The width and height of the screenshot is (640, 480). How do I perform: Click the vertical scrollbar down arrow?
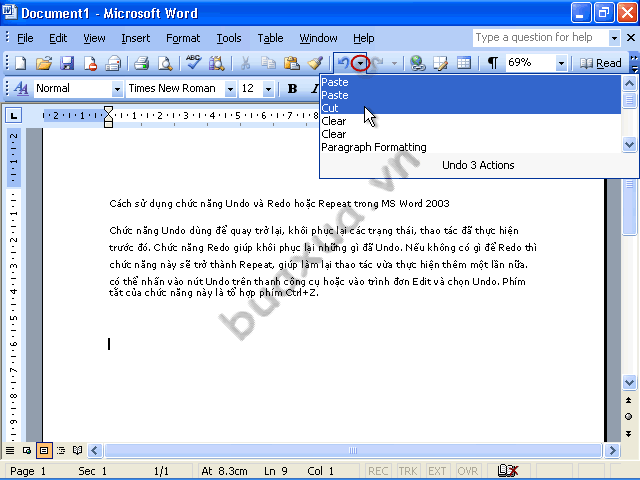pos(629,382)
